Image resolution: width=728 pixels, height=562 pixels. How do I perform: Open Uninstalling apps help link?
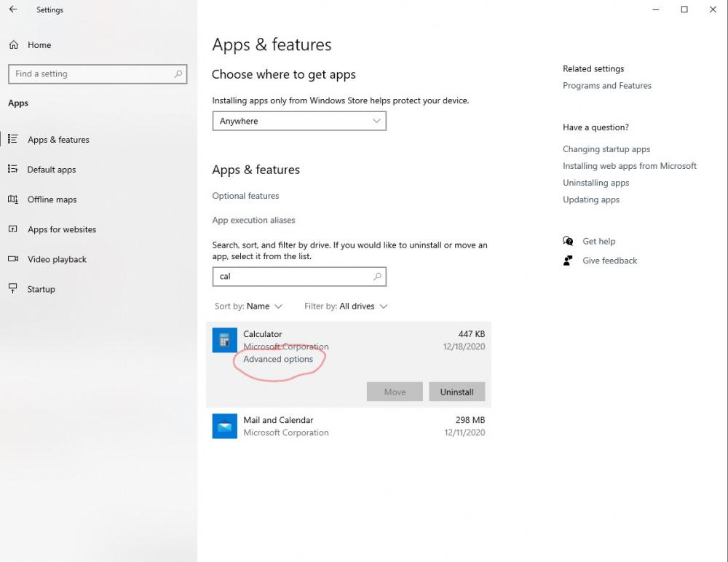(596, 183)
